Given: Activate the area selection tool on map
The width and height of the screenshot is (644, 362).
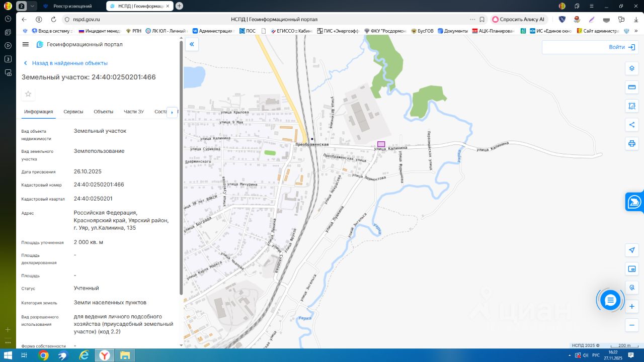Looking at the screenshot, I should (x=632, y=106).
